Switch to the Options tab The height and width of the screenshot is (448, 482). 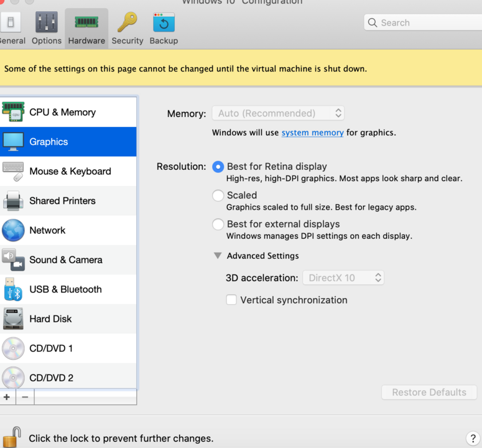pyautogui.click(x=47, y=28)
